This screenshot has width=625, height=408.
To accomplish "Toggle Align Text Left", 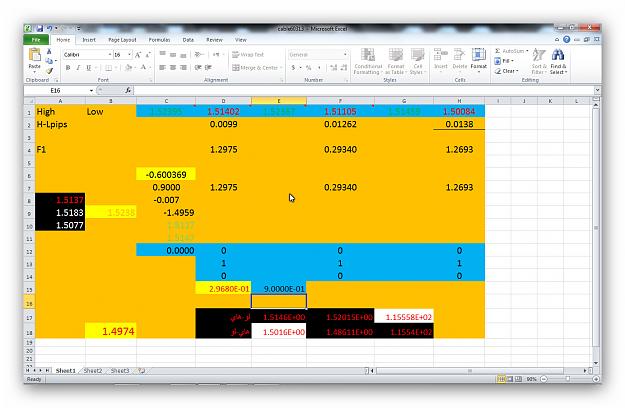I will [163, 68].
